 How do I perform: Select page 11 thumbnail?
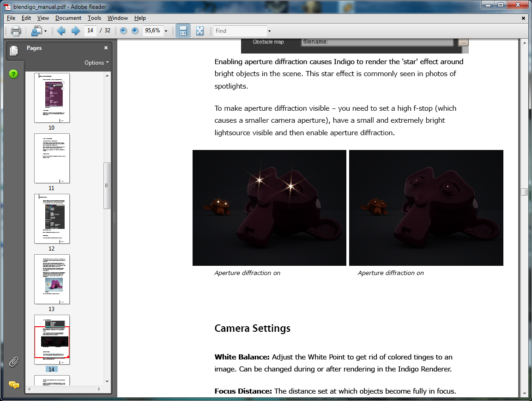(52, 158)
